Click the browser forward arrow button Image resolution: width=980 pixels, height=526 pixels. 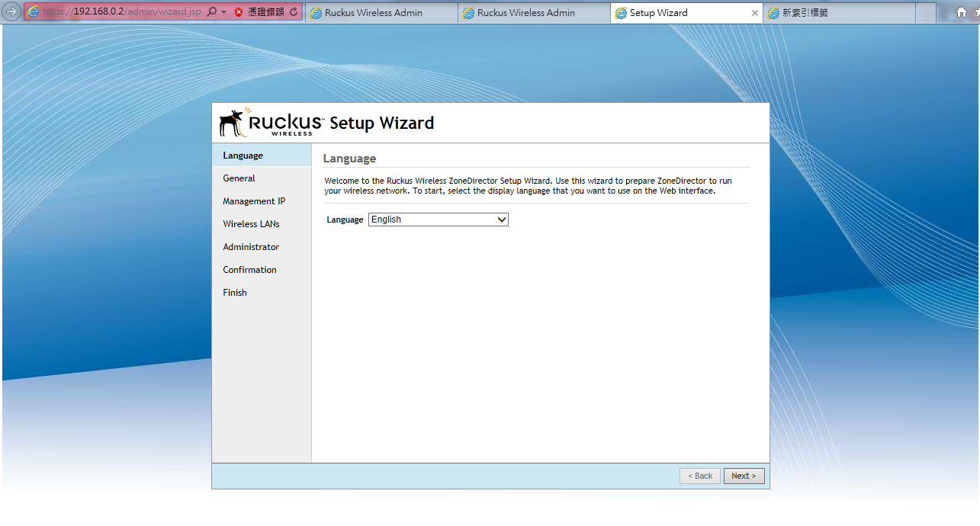click(x=11, y=11)
